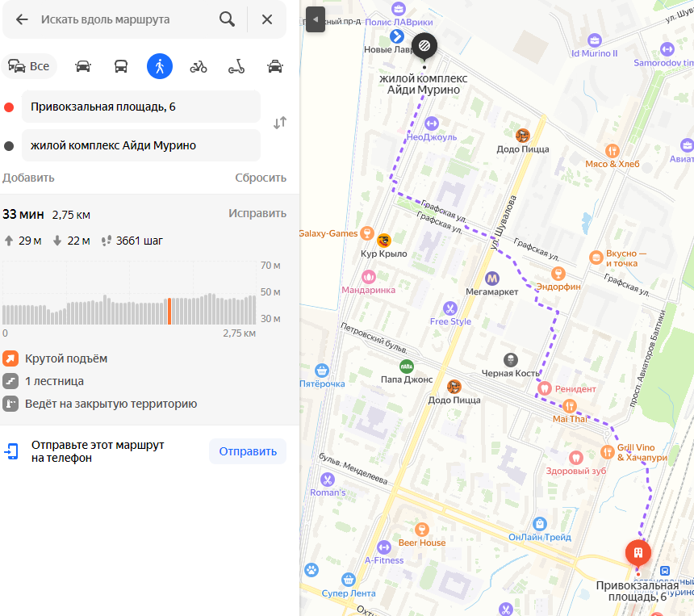Screen dimensions: 694x616
Task: Click the blue 'Новые Лавр' marker
Action: pos(396,36)
